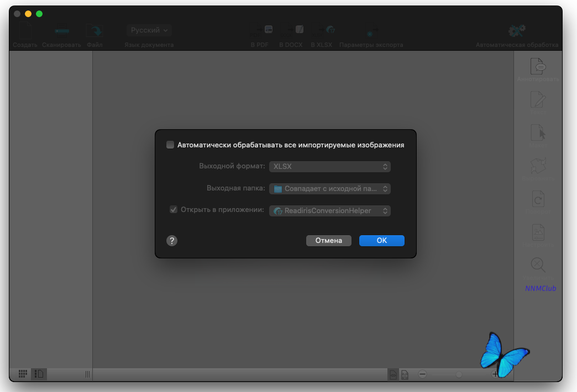
Task: Open the Выходной формат XLSX dropdown
Action: [330, 167]
